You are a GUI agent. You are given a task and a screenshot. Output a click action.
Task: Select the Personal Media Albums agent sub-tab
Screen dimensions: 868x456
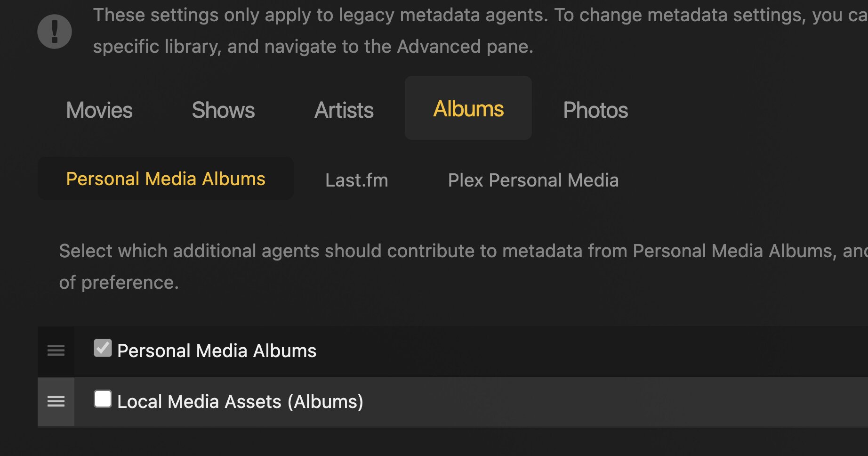click(x=166, y=179)
